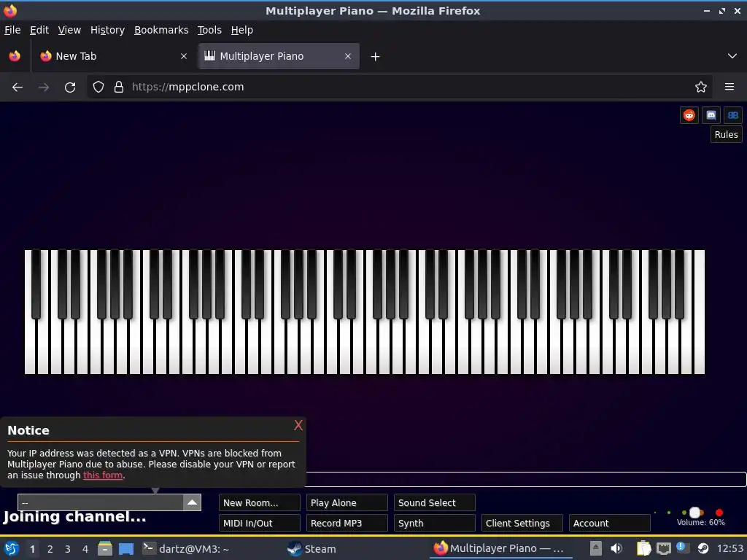747x560 pixels.
Task: Open the Help menu
Action: (241, 30)
